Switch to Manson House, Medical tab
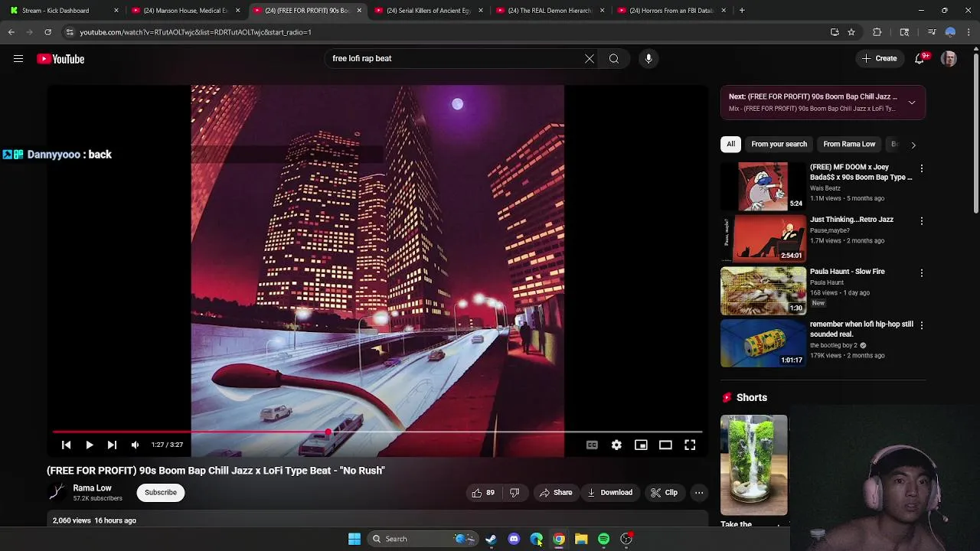This screenshot has width=980, height=551. click(x=185, y=11)
